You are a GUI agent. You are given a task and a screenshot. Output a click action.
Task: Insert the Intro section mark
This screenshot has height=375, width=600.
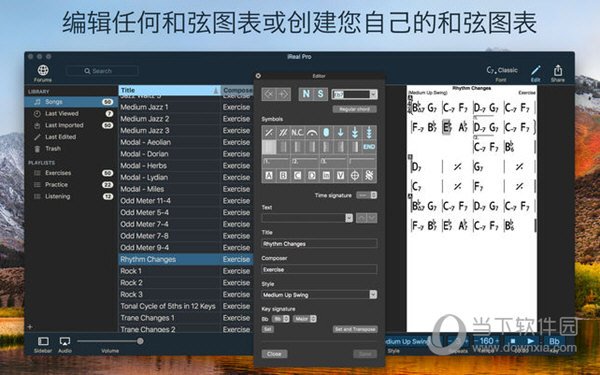[x=326, y=175]
